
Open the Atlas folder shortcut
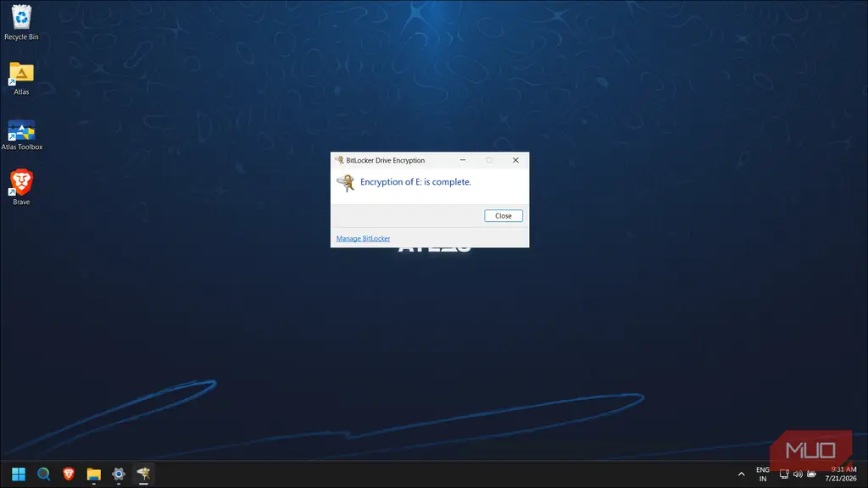coord(21,78)
